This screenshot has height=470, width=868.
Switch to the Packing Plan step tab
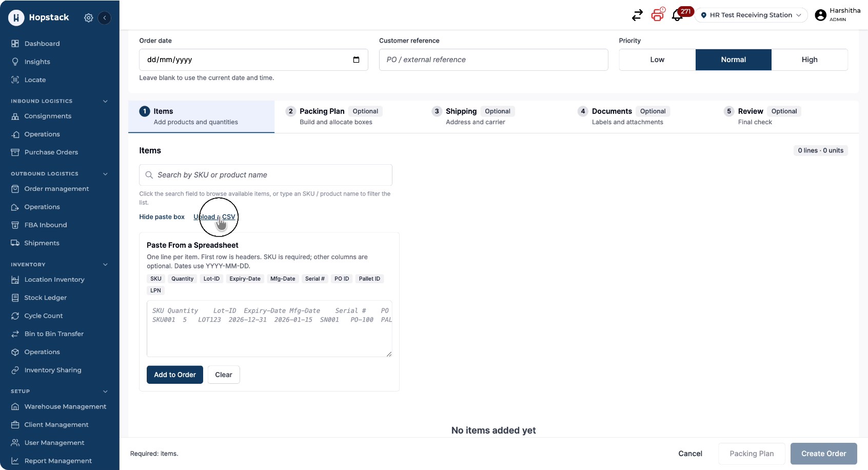(347, 116)
